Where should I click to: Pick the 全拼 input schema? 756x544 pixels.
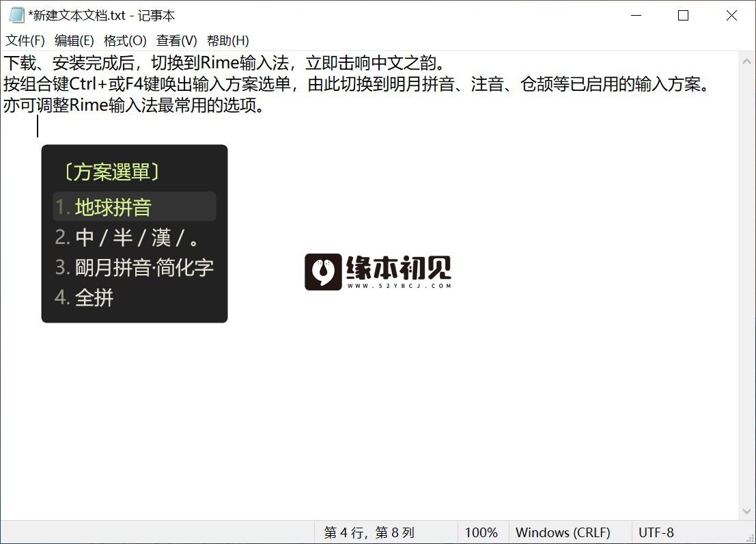point(135,297)
